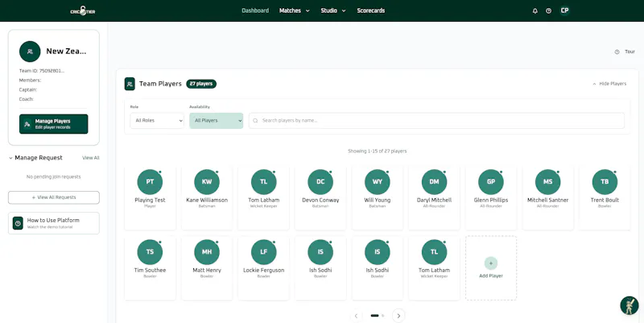The width and height of the screenshot is (644, 323).
Task: Hide Players list
Action: [x=609, y=84]
